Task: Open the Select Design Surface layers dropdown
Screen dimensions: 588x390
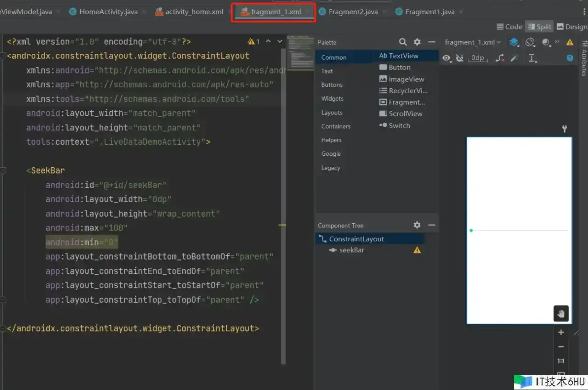Action: 514,42
